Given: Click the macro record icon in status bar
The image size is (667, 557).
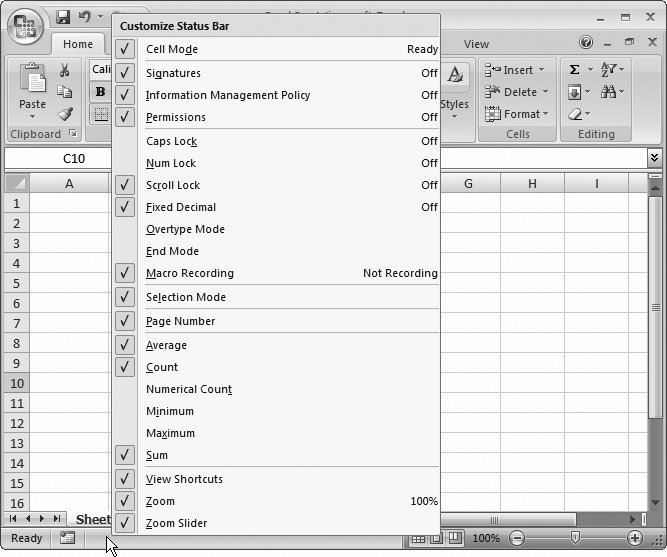Looking at the screenshot, I should (x=67, y=538).
